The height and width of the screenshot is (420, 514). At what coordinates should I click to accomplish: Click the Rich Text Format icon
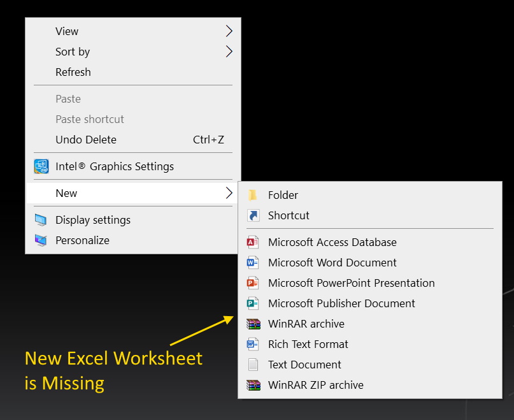[253, 344]
